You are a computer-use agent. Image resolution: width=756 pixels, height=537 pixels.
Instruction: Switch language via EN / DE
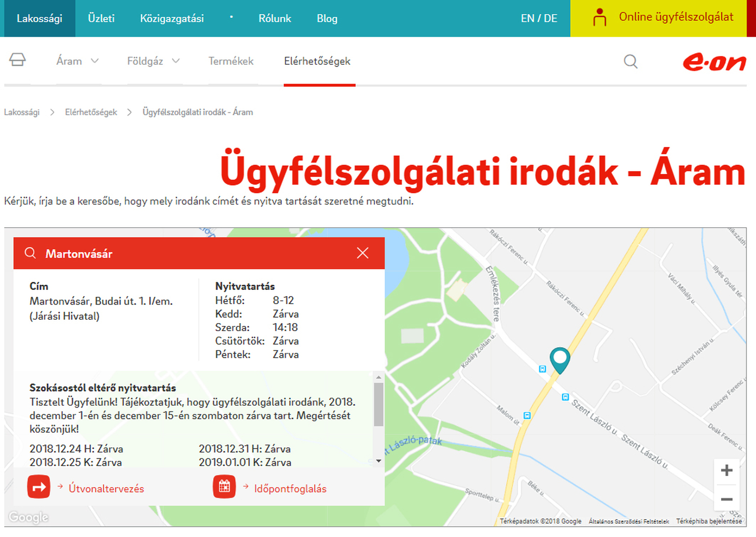(x=539, y=18)
